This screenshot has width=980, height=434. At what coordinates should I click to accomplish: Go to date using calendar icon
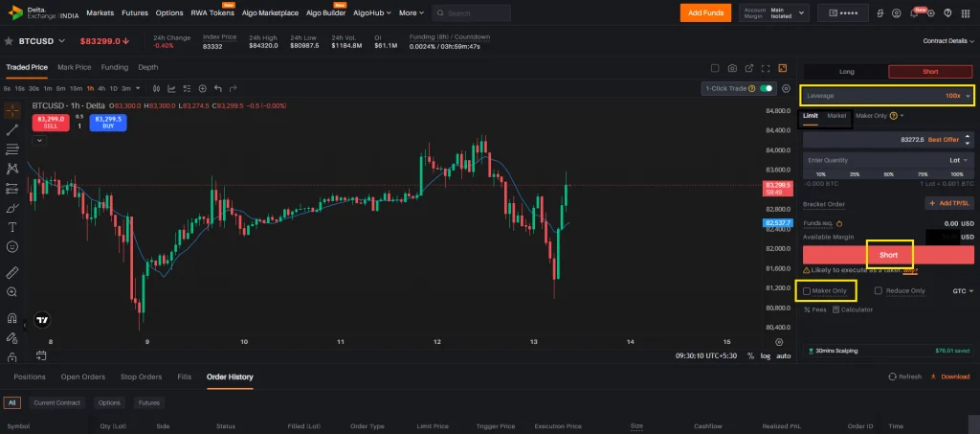click(x=41, y=355)
